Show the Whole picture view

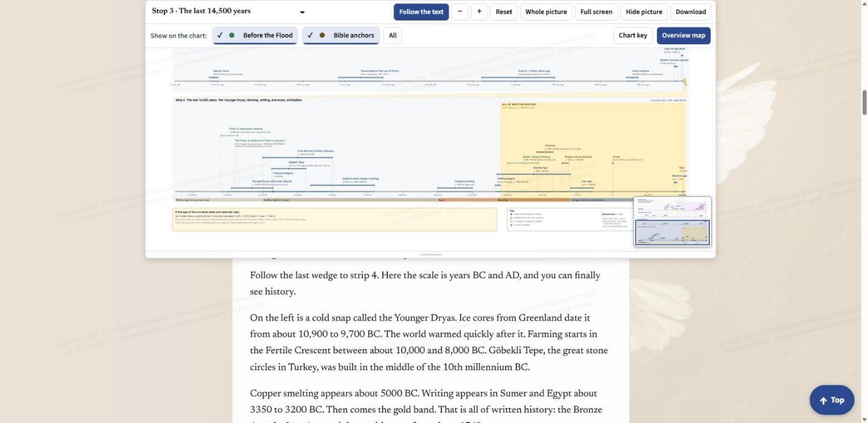pyautogui.click(x=546, y=12)
